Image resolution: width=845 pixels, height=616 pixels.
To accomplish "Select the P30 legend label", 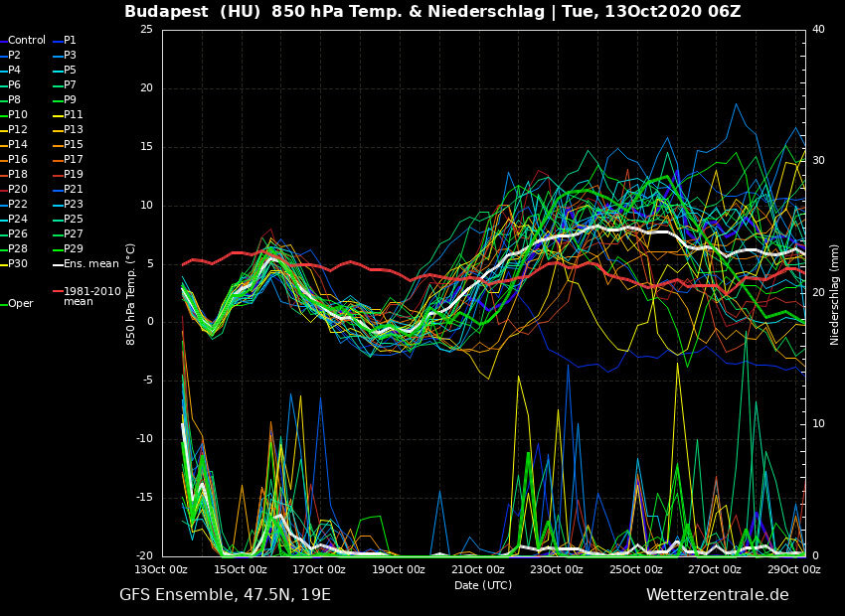I will coord(18,264).
